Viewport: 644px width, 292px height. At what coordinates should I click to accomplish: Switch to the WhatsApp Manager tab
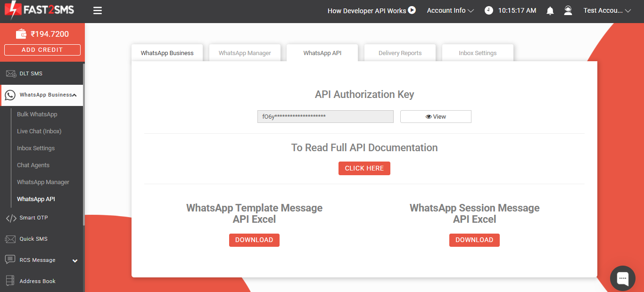pyautogui.click(x=245, y=53)
